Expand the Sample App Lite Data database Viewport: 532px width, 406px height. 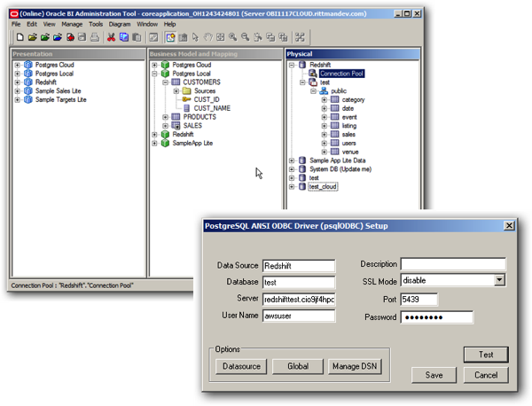click(292, 160)
